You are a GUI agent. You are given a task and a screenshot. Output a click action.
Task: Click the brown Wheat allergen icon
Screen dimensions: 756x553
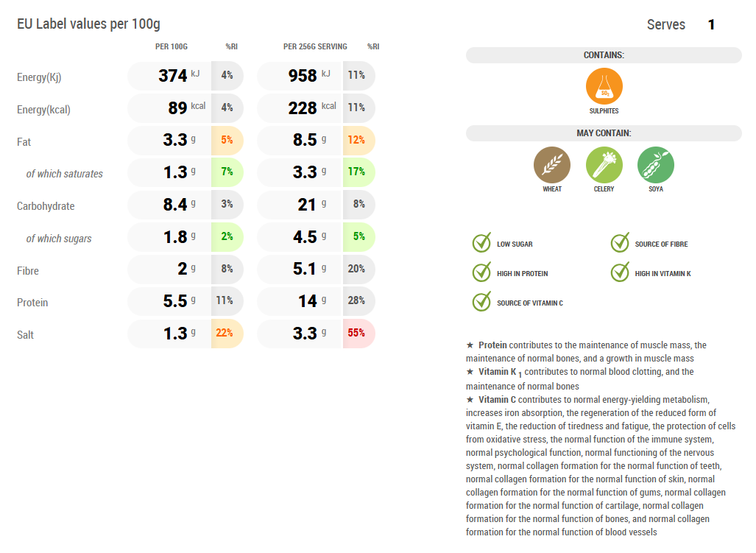click(552, 164)
